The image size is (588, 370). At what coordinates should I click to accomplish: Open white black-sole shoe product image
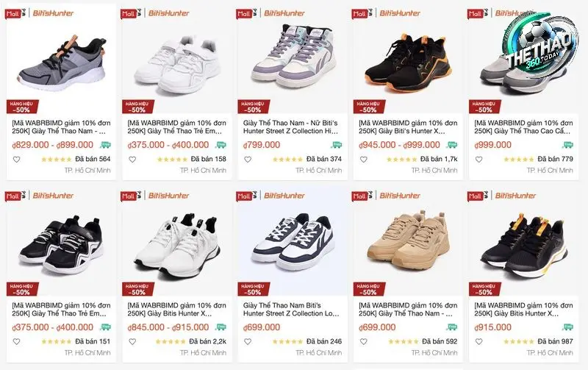point(177,244)
